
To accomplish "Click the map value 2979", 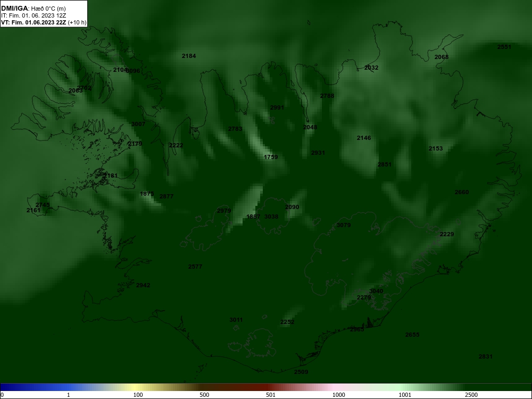I will pyautogui.click(x=224, y=211).
